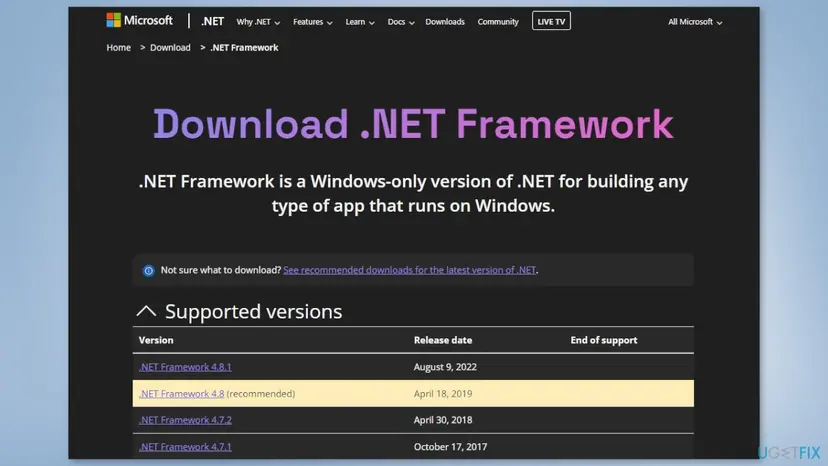Viewport: 828px width, 466px height.
Task: Click the 'April 18, 2019' release date
Action: (443, 394)
